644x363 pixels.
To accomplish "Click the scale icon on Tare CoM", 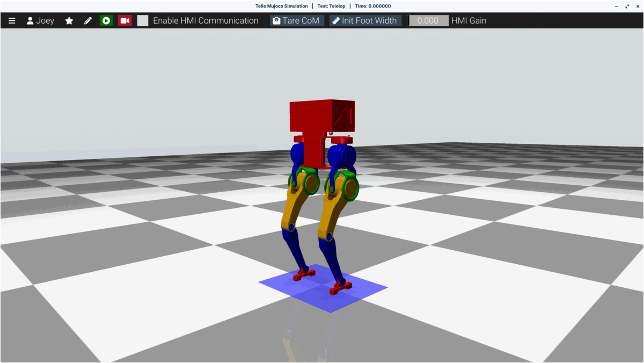I will pyautogui.click(x=277, y=21).
